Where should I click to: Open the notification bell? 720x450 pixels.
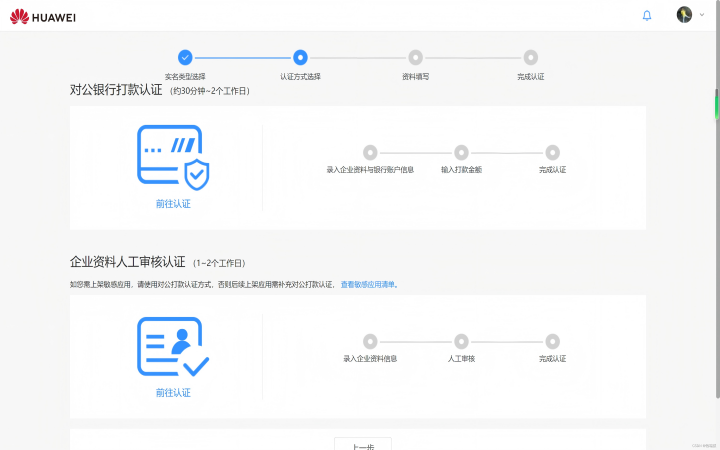pos(647,16)
